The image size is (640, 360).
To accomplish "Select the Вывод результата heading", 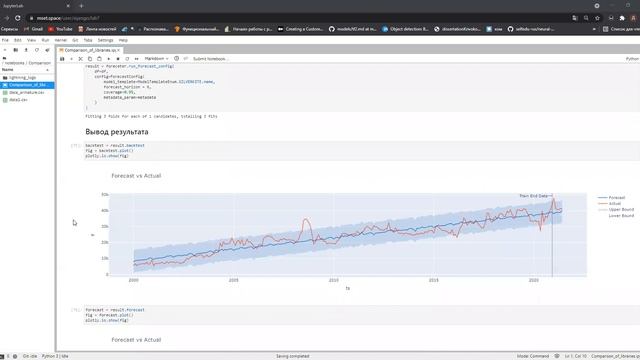I will (117, 132).
